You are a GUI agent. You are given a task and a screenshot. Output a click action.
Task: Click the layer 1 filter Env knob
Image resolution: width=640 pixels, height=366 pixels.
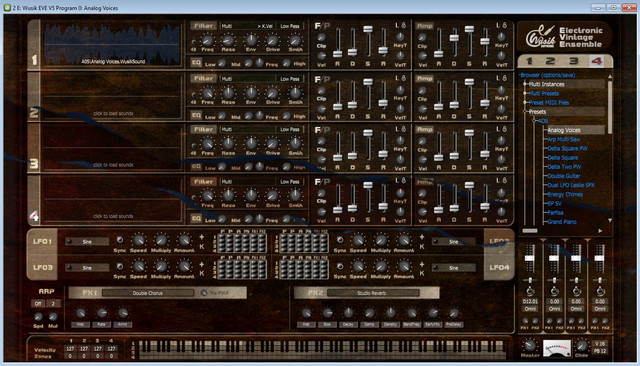pyautogui.click(x=251, y=40)
